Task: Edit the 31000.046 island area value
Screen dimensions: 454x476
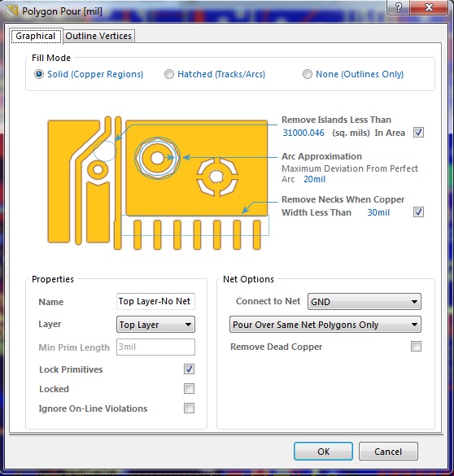Action: coord(303,133)
